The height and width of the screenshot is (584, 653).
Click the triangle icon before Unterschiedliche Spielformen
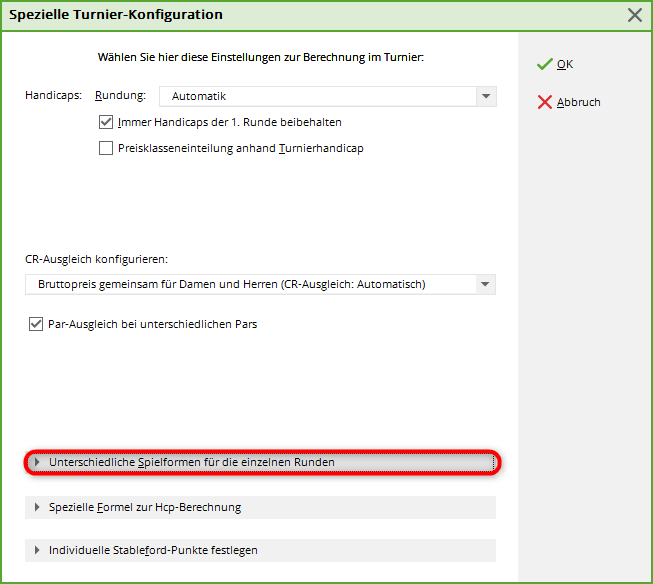pyautogui.click(x=37, y=462)
